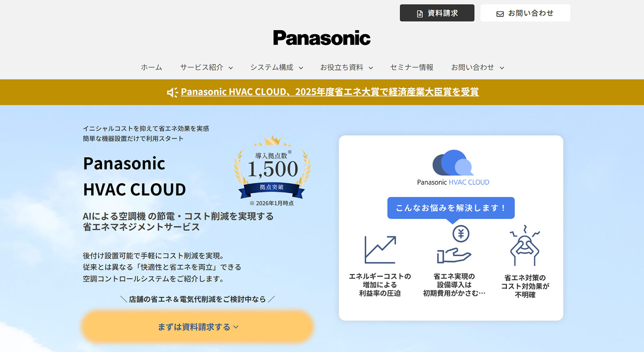Expand the サービス紹介 dropdown chevron
Viewport: 644px width, 352px height.
[x=231, y=68]
